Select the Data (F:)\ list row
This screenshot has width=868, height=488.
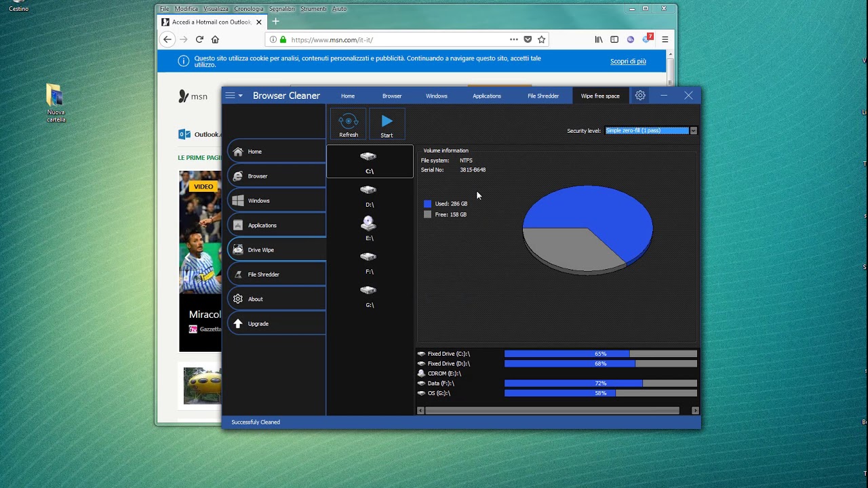click(557, 383)
